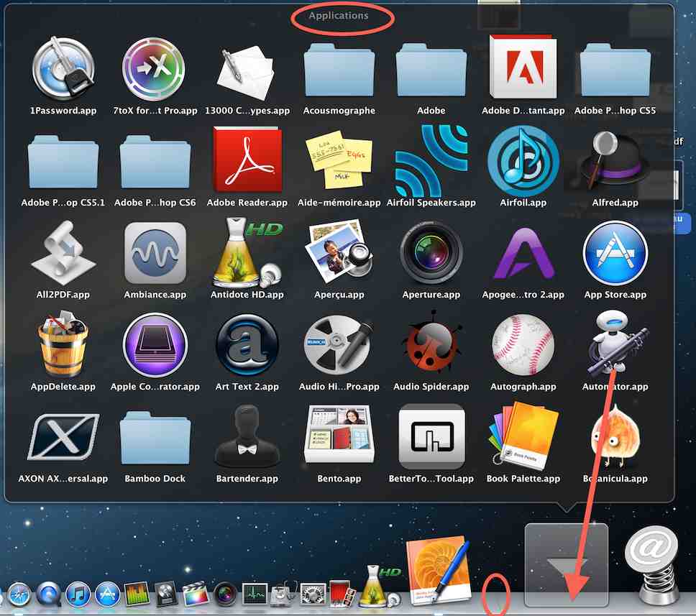Open Activity Monitor from the Dock
Viewport: 696px width, 616px height.
tap(255, 594)
